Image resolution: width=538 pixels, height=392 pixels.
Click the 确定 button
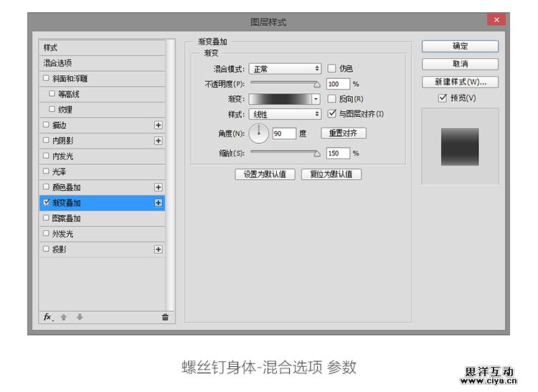460,46
